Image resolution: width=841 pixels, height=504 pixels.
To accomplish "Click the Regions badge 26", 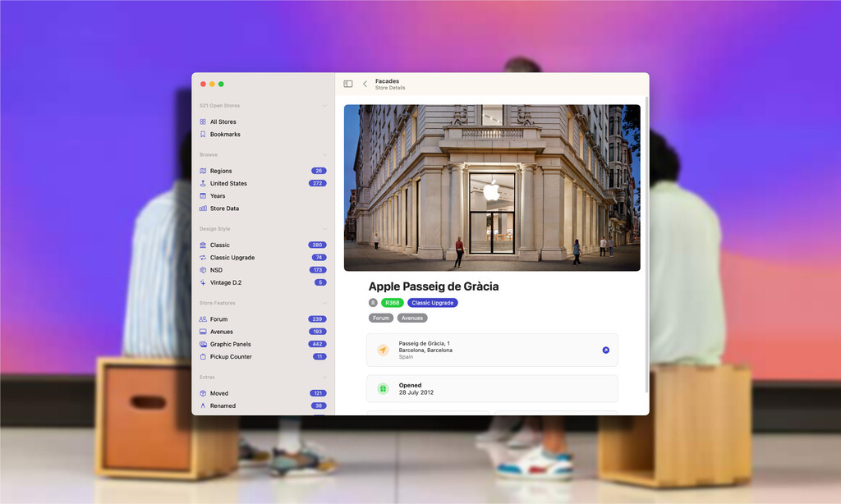I will click(319, 171).
